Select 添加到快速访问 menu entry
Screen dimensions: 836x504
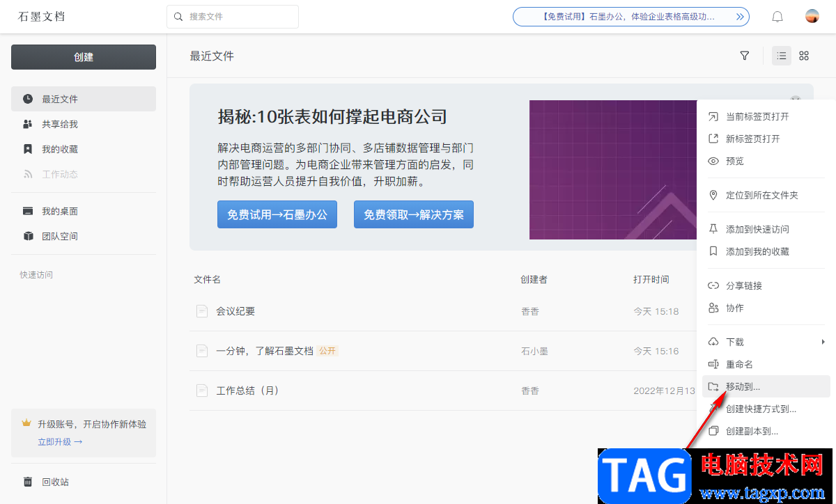(x=766, y=229)
